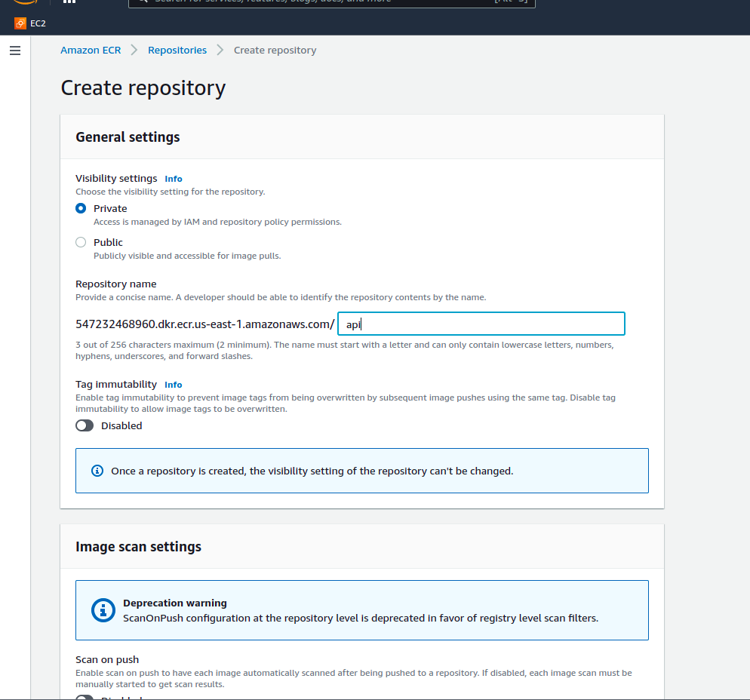Select the Private visibility radio button
Viewport: 750px width, 700px height.
point(81,208)
